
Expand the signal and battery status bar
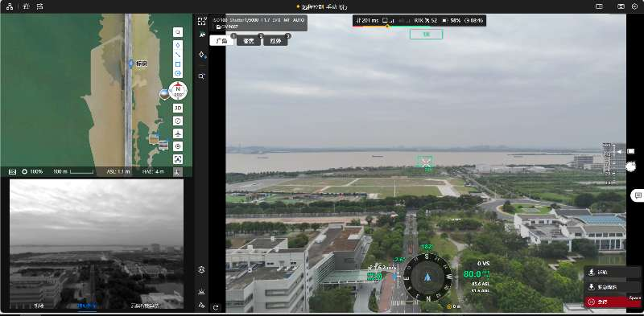click(419, 20)
